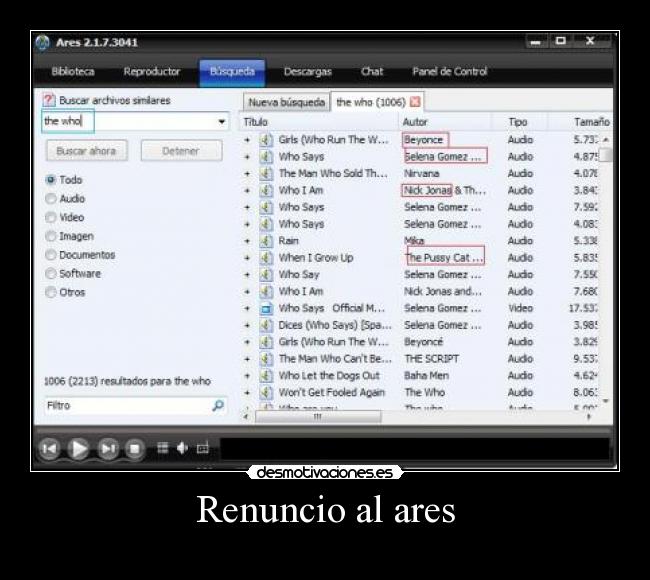Switch to the Reproductor tab
Viewport: 650px width, 580px height.
pos(152,72)
